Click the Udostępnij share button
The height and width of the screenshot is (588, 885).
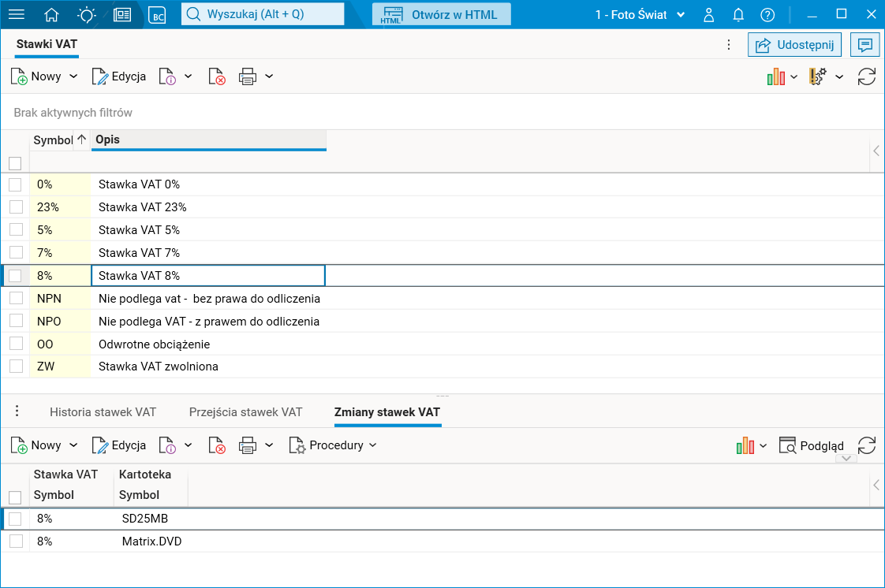point(794,45)
